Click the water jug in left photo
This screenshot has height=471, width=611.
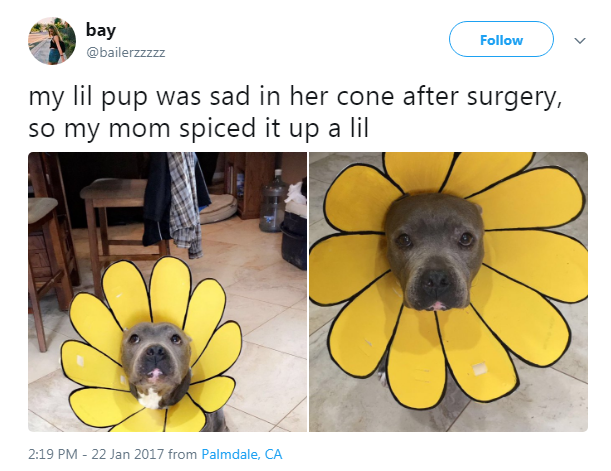[273, 202]
